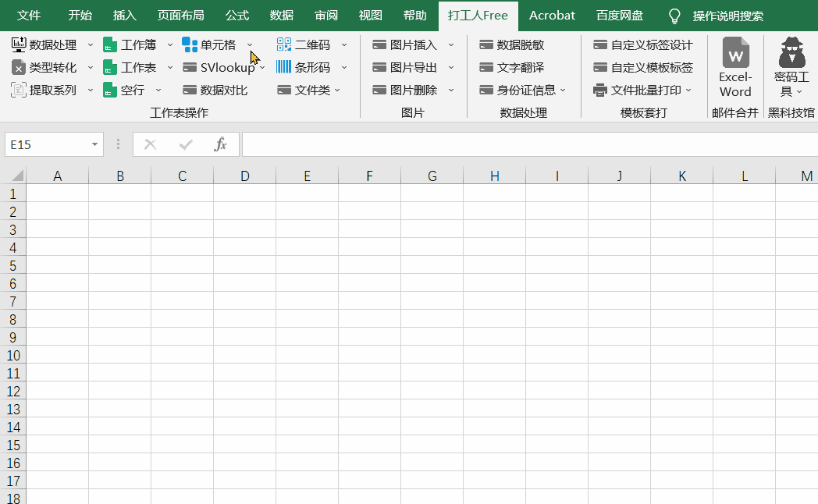Select row 12 header
Screen dimensions: 818x504
(x=13, y=391)
